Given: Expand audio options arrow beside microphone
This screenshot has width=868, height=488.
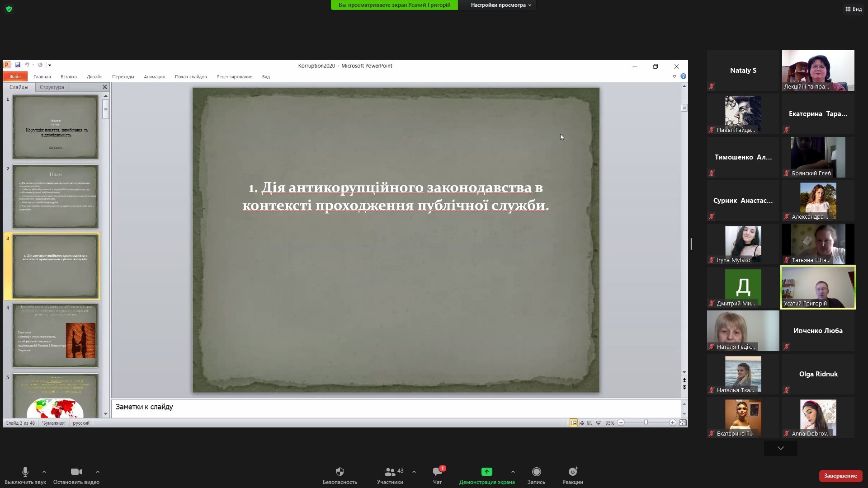Looking at the screenshot, I should (44, 472).
